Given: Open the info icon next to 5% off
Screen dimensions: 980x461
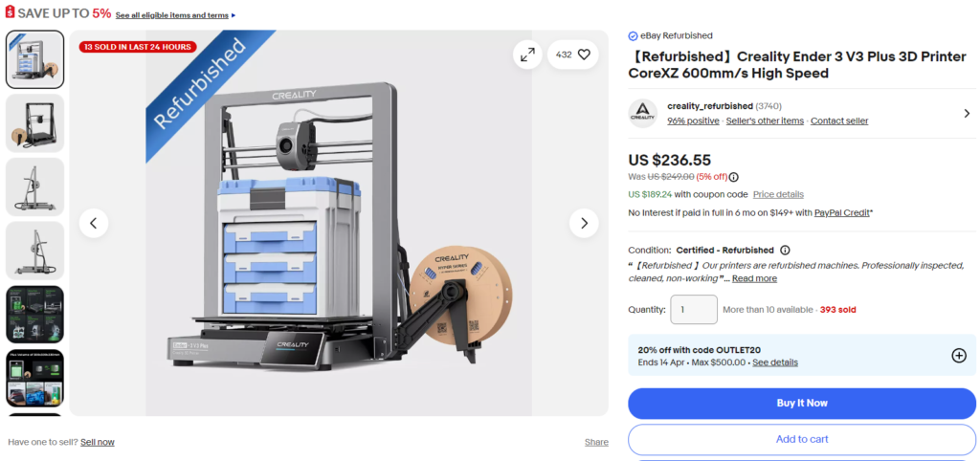Looking at the screenshot, I should point(734,177).
